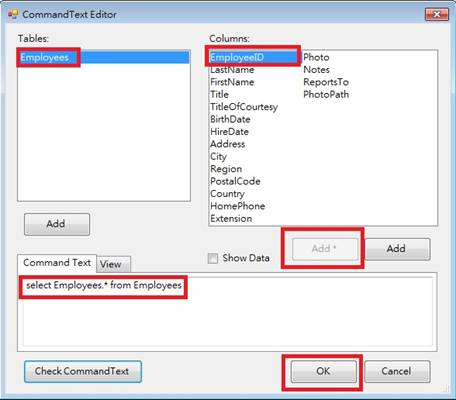This screenshot has height=400, width=456.
Task: Pick the HomePhone column
Action: 238,206
